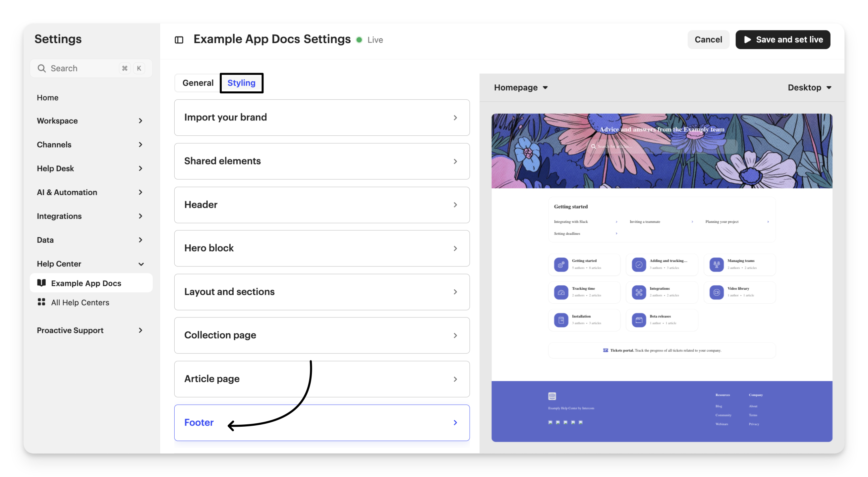Collapse the Help Center sidebar section
Image resolution: width=868 pixels, height=477 pixels.
point(141,264)
